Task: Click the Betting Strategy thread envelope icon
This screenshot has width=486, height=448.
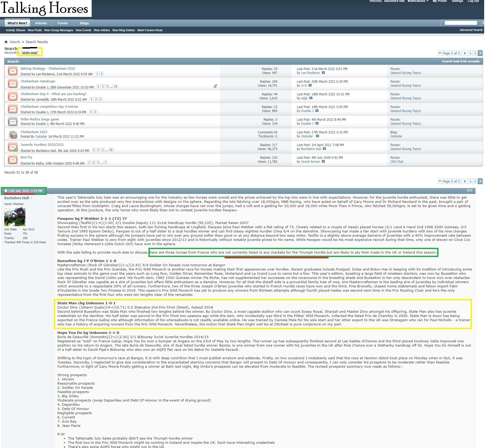Action: click(13, 71)
